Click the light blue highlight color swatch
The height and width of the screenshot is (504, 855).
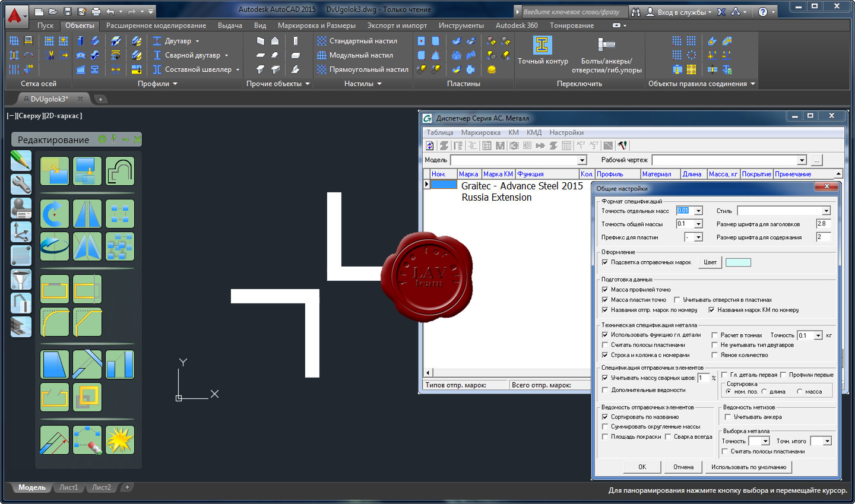point(738,262)
